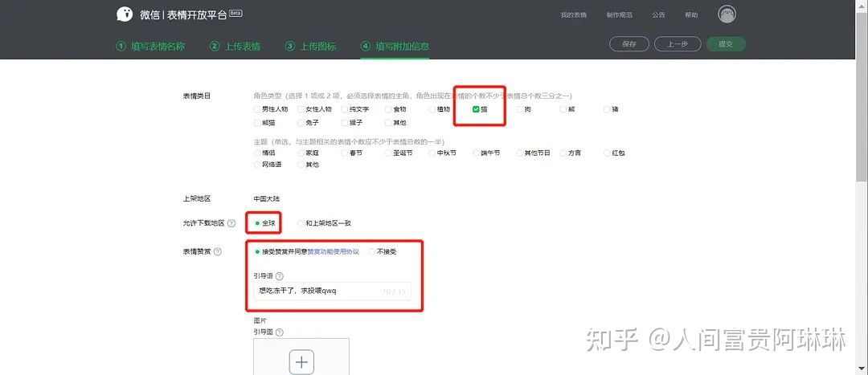Go to step 3 上传图标
Image resolution: width=868 pixels, height=375 pixels.
pos(310,46)
